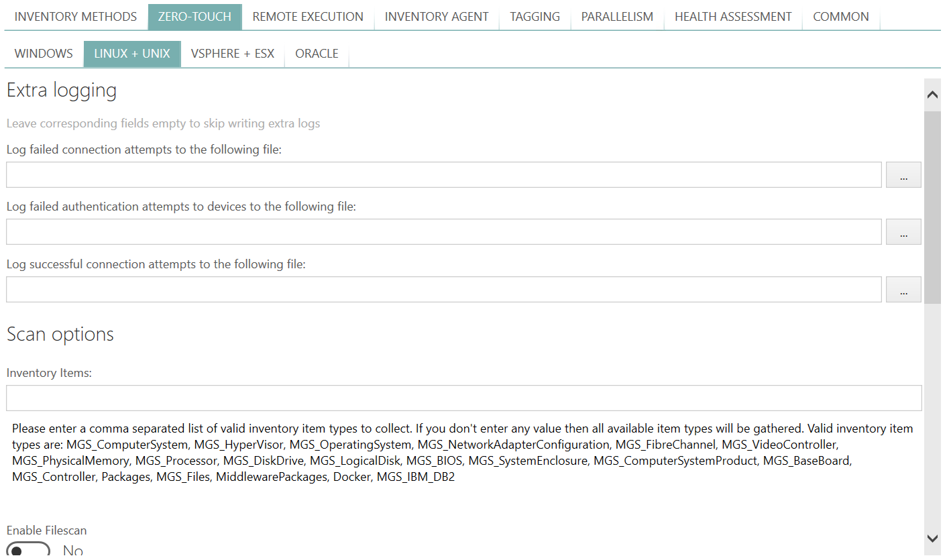Browse for failed authentication log file

tap(903, 232)
